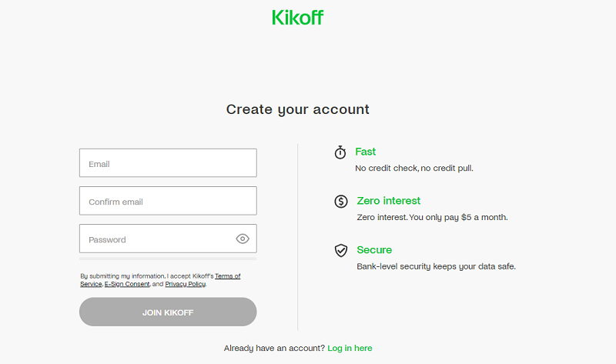Click the Secure feature heading
This screenshot has width=616, height=364.
pyautogui.click(x=374, y=250)
